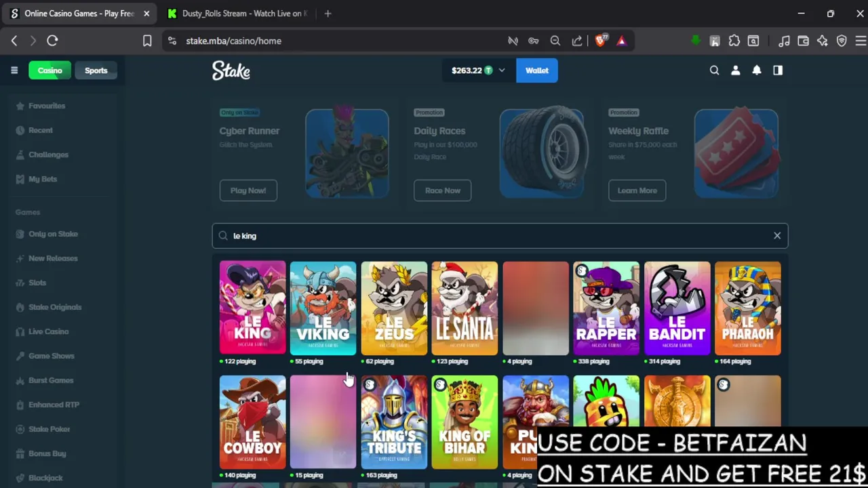Viewport: 868px width, 488px height.
Task: Open the Brave Leo AI sparkle icon
Action: 822,41
